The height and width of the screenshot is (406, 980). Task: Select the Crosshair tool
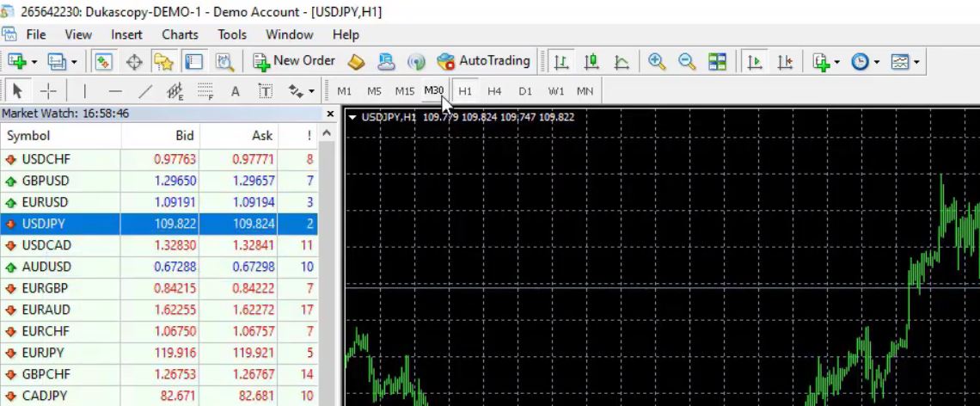(x=48, y=91)
